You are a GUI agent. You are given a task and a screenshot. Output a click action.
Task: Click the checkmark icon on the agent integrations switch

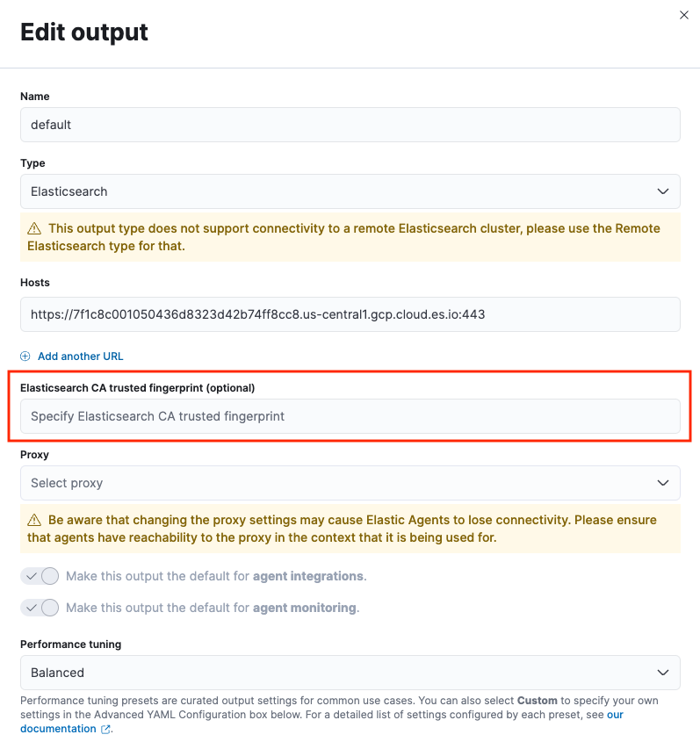tap(32, 575)
